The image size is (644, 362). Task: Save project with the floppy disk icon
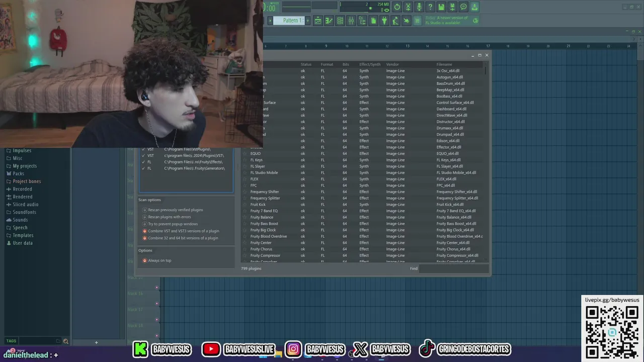coord(441,7)
